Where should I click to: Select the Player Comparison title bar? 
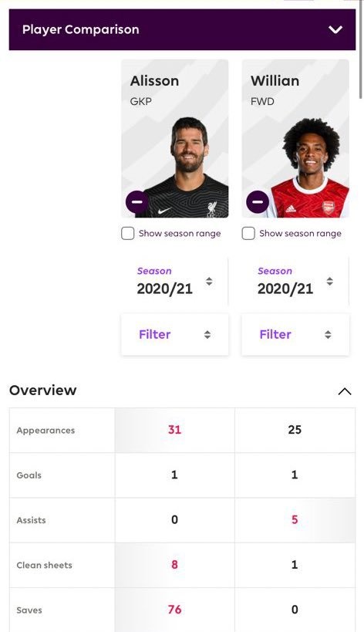click(182, 29)
